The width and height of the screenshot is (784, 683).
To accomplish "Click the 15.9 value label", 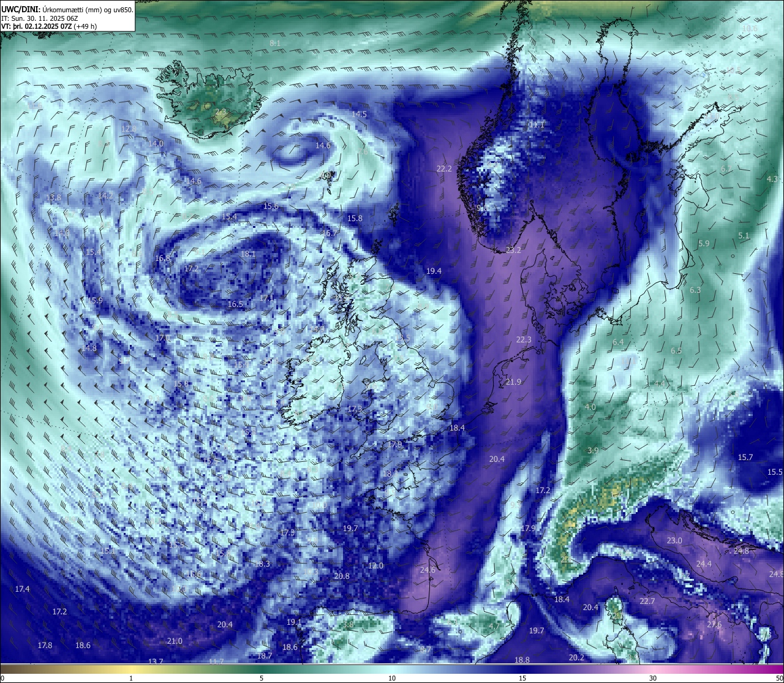I will (95, 300).
